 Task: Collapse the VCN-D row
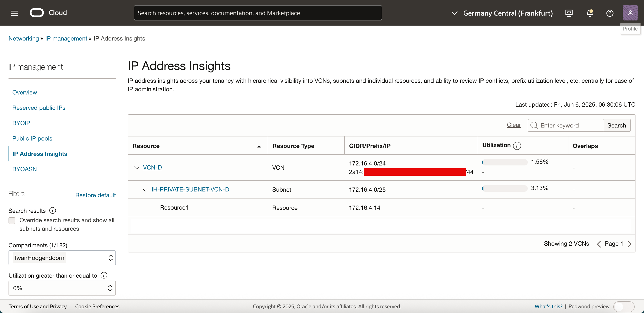coord(137,168)
